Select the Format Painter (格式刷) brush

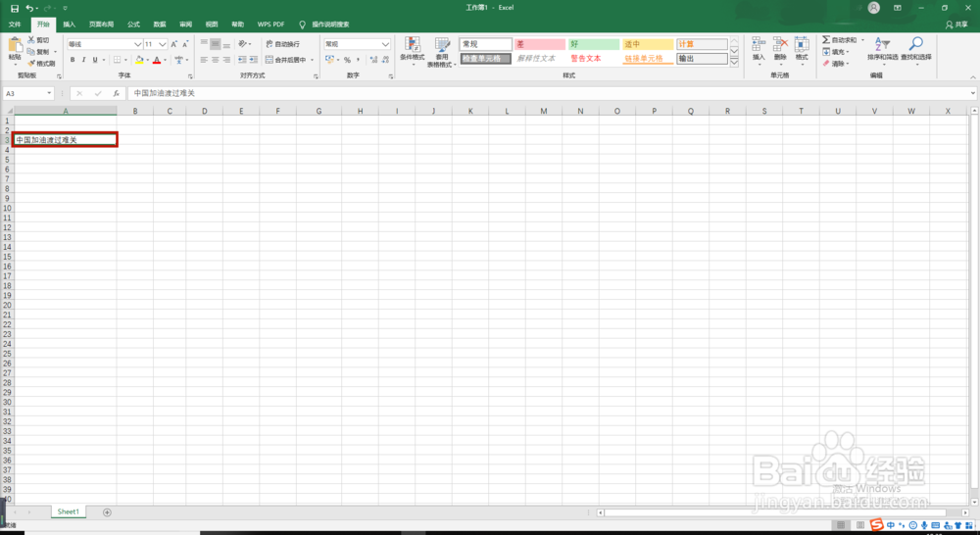(x=31, y=63)
